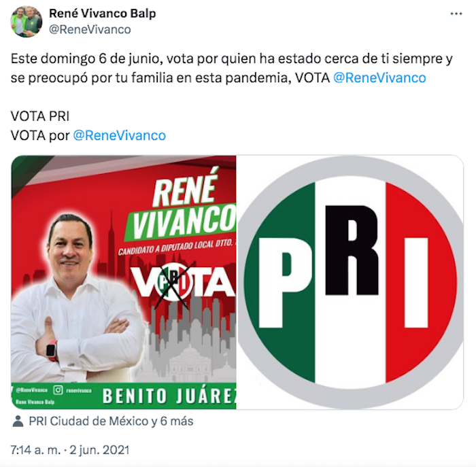
Task: Click the crossed PRI emblem inside VOTA
Action: pos(173,283)
